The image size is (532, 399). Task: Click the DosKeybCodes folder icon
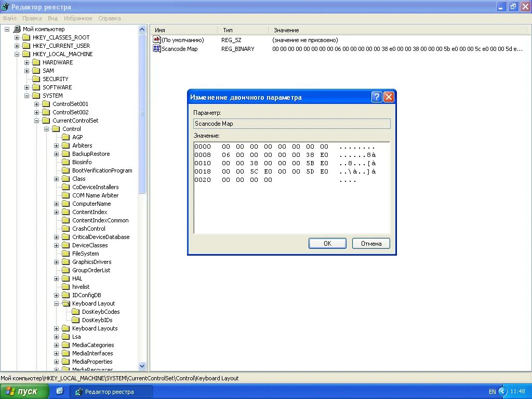[76, 312]
